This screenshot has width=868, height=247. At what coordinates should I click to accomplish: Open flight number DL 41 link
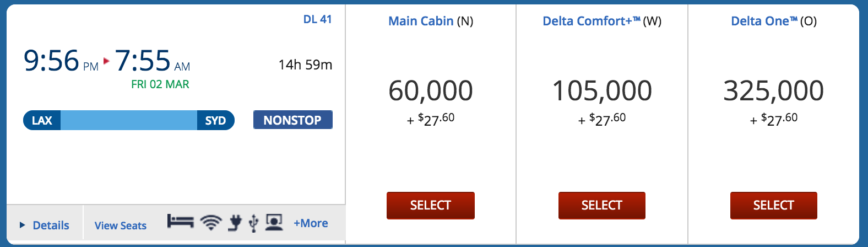(318, 19)
